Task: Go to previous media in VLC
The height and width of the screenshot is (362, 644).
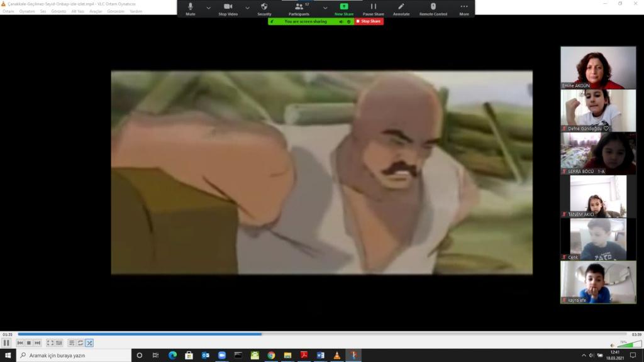Action: click(20, 343)
